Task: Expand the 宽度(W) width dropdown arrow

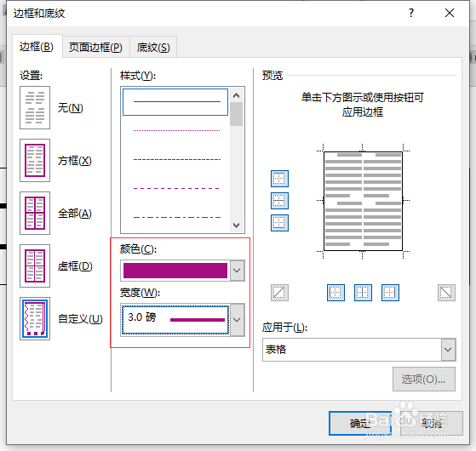Action: coord(237,320)
